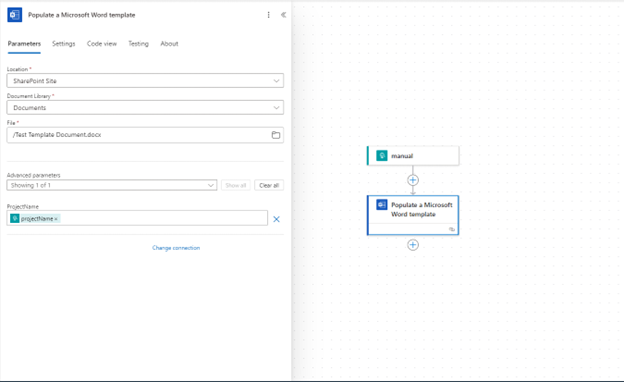Click the projectName token trigger icon
This screenshot has width=624, height=382.
coord(15,218)
